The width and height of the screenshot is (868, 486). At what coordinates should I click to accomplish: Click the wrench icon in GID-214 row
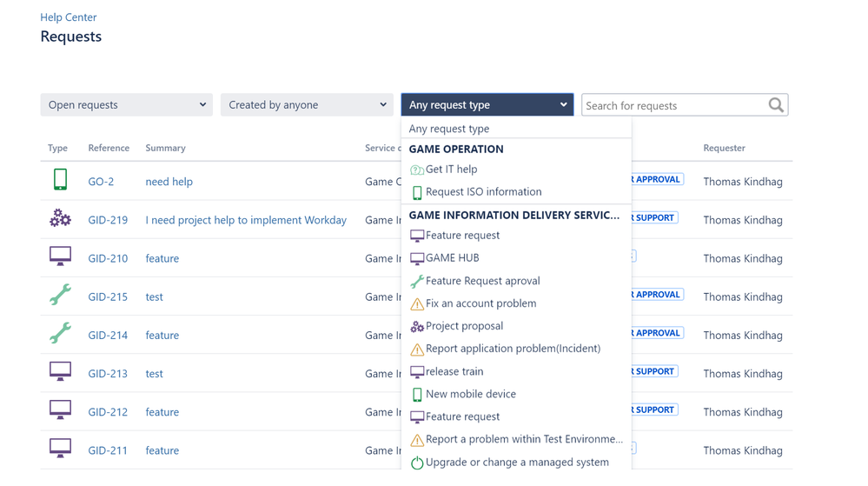coord(60,333)
